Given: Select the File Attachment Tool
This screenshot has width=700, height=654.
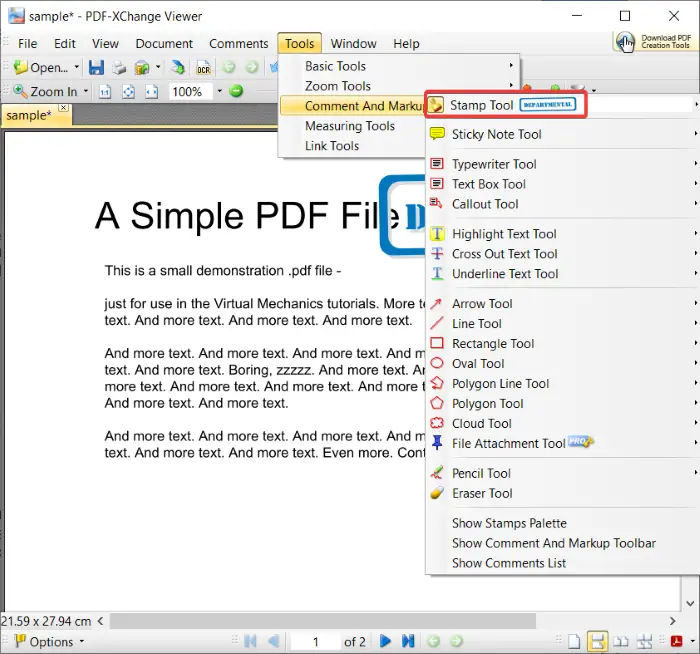Looking at the screenshot, I should (562, 443).
